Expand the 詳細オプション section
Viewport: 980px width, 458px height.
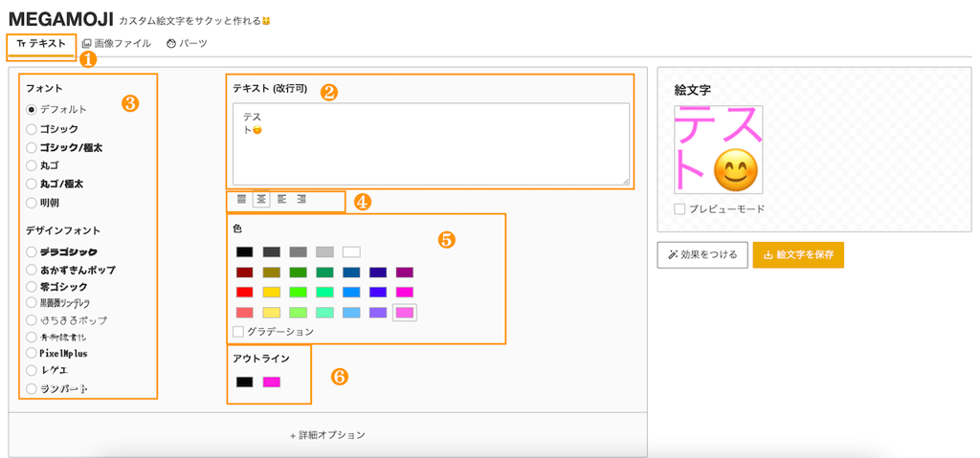(x=327, y=435)
